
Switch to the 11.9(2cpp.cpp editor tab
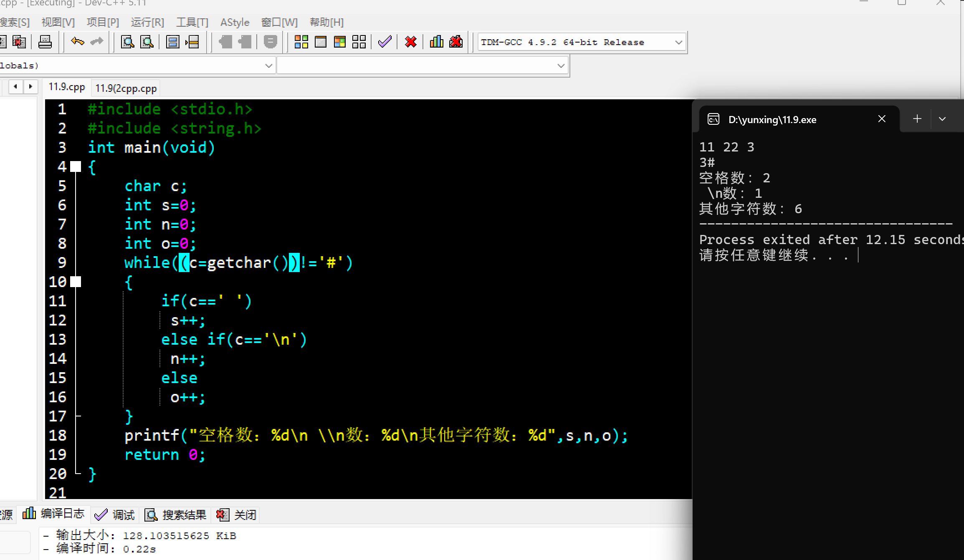tap(125, 88)
